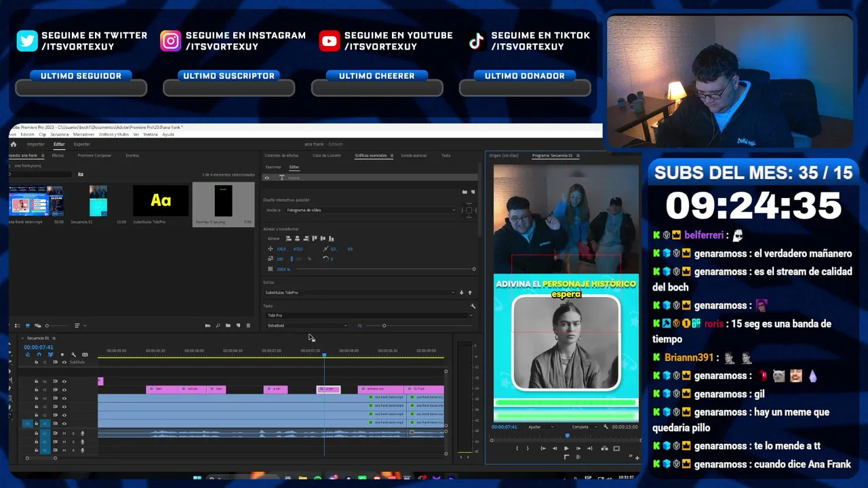Image resolution: width=868 pixels, height=488 pixels.
Task: Toggle the text layer eye visibility in Essential Graphics
Action: pos(267,178)
